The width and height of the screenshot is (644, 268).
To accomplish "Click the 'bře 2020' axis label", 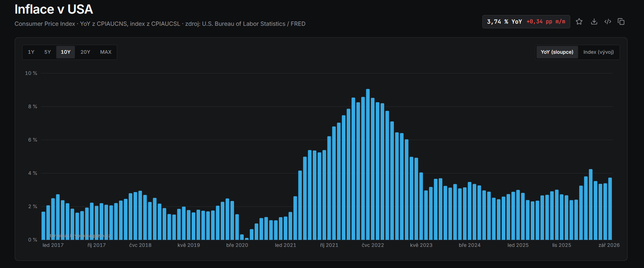I will coord(237,245).
